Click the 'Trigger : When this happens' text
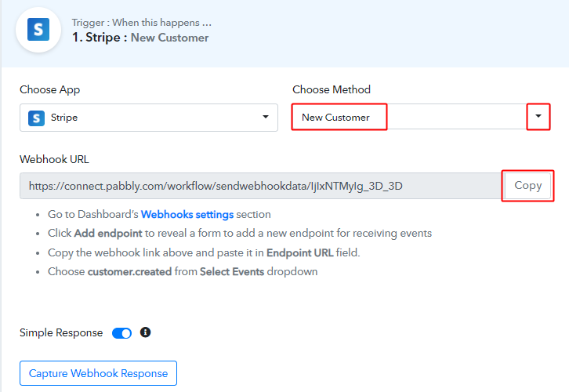Image resolution: width=569 pixels, height=392 pixels. click(142, 23)
